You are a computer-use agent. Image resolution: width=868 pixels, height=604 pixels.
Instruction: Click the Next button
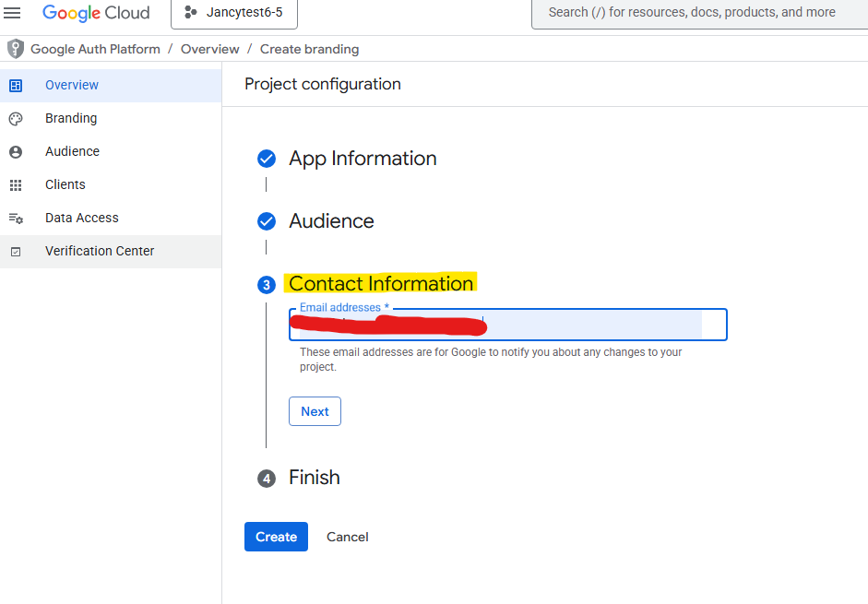(315, 411)
